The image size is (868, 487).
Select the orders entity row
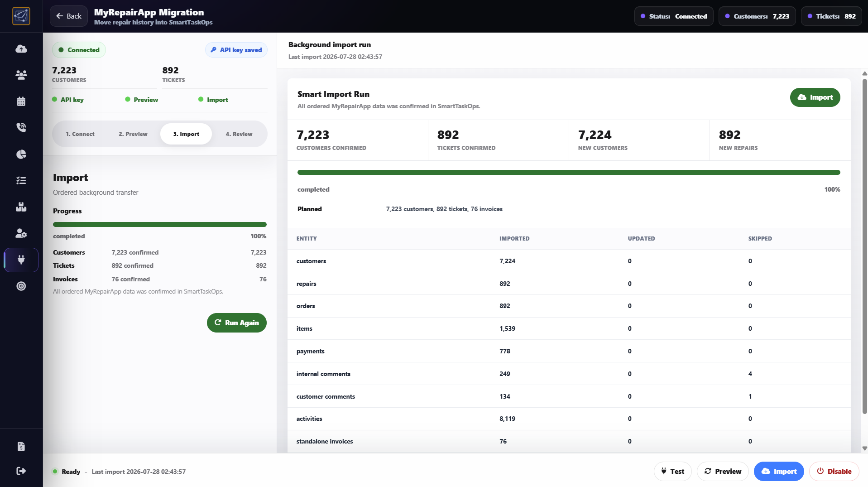coord(569,306)
